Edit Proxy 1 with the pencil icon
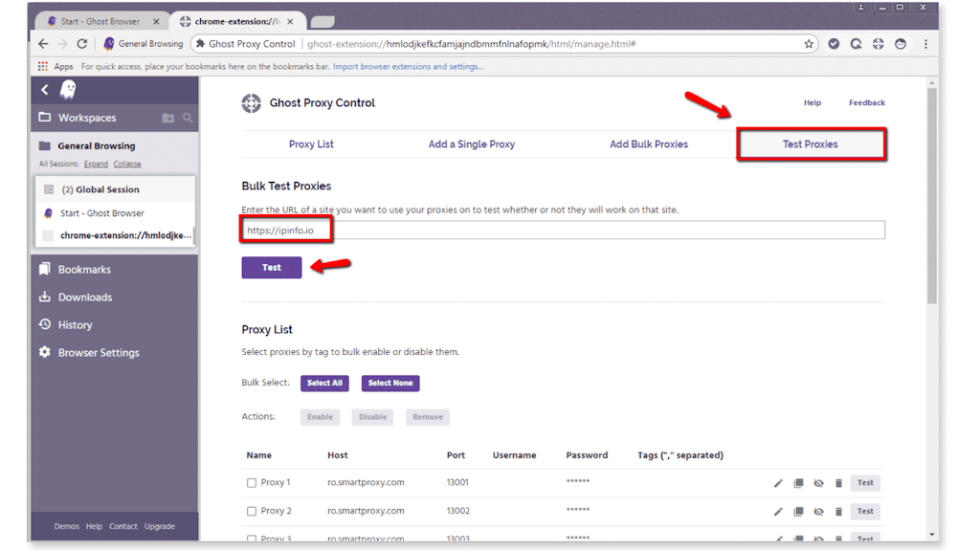This screenshot has width=980, height=551. click(778, 483)
